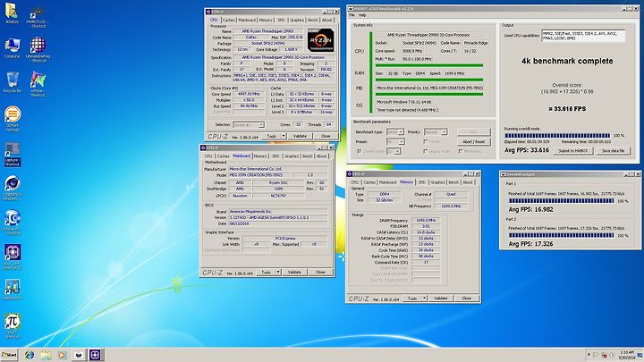Open the UltimateDefrag shortcut on desktop
Viewport: 644px width, 362px height.
38,49
